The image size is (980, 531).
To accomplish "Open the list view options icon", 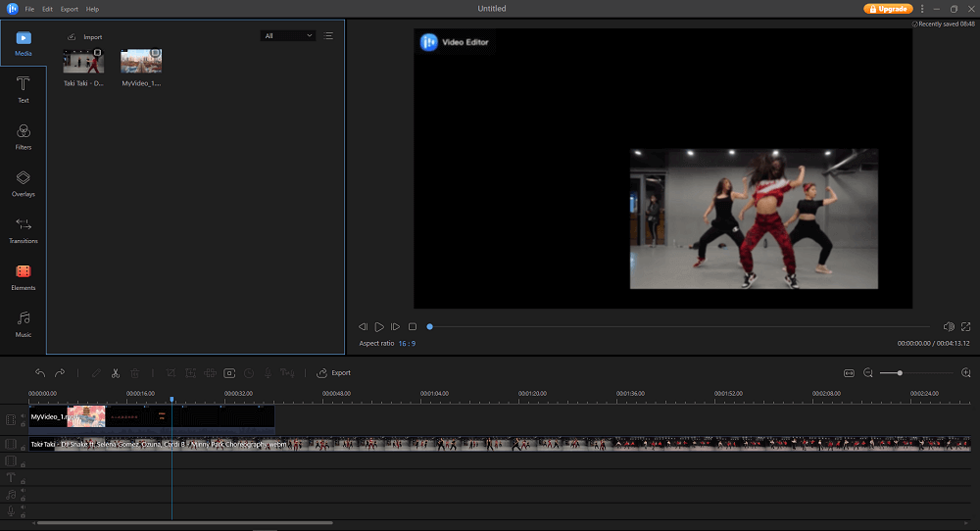I will point(328,36).
